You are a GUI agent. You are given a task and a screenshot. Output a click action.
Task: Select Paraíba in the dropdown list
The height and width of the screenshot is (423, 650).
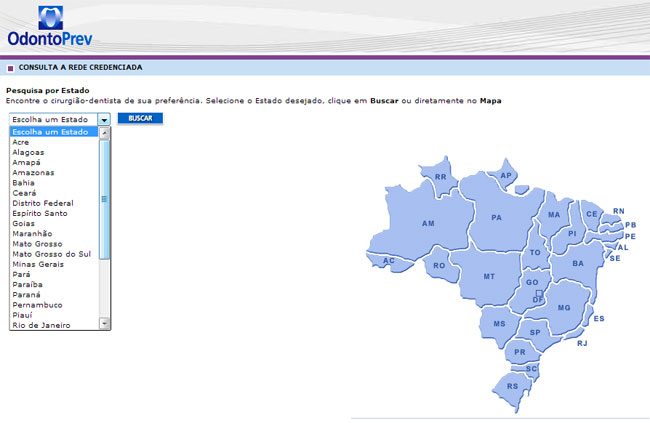tap(54, 284)
